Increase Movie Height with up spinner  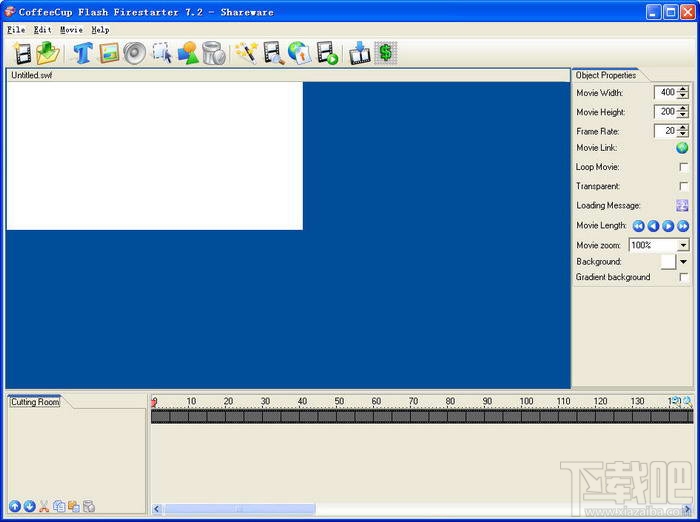click(683, 109)
